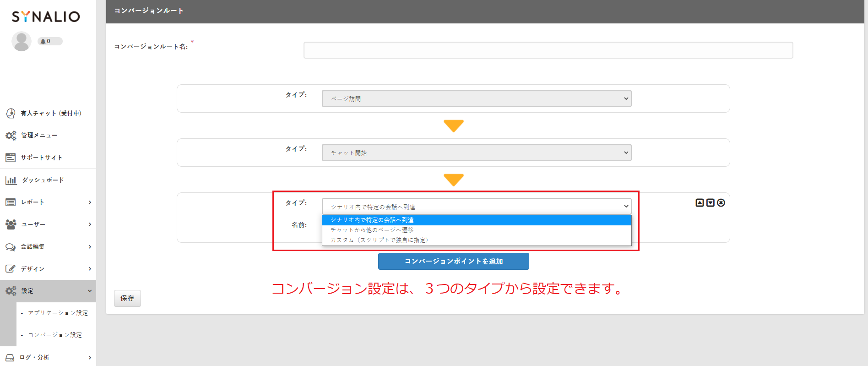Choose チャットから他のページへ遷移 option
The height and width of the screenshot is (366, 868).
[x=477, y=230]
